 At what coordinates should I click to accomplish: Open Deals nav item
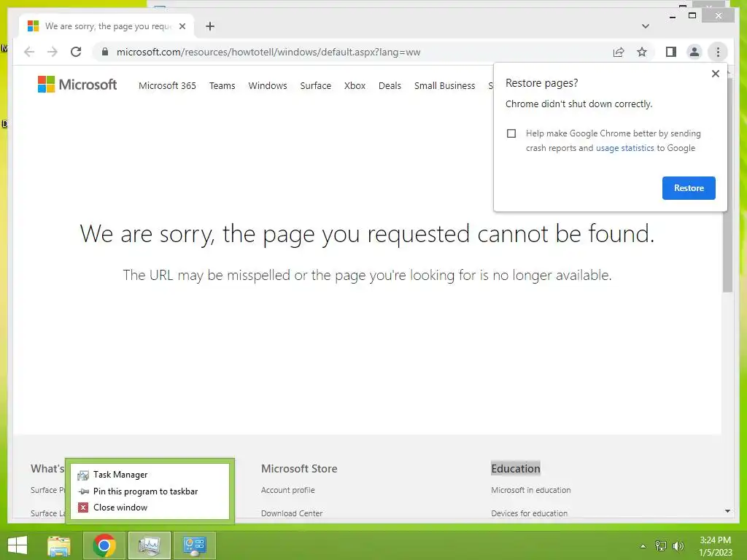click(x=390, y=86)
